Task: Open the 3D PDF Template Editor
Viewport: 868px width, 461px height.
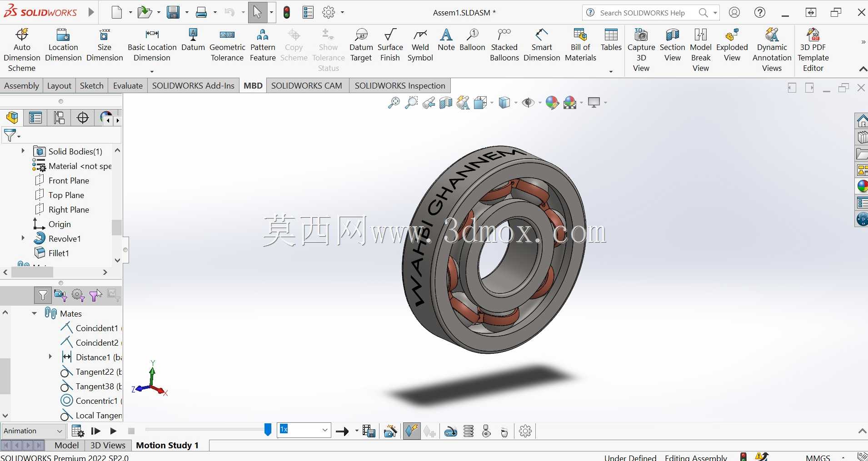Action: click(x=813, y=50)
